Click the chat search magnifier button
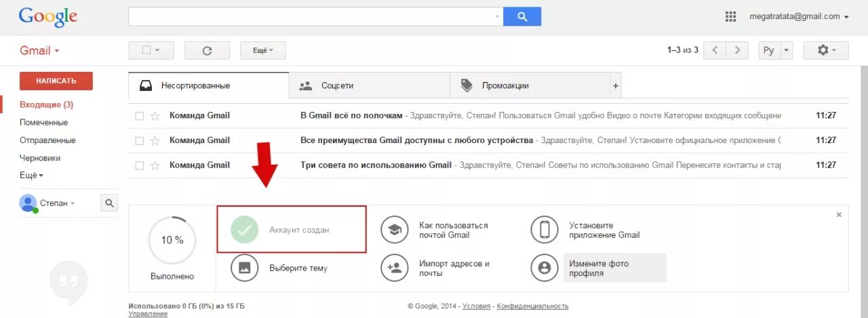This screenshot has width=868, height=318. click(109, 203)
